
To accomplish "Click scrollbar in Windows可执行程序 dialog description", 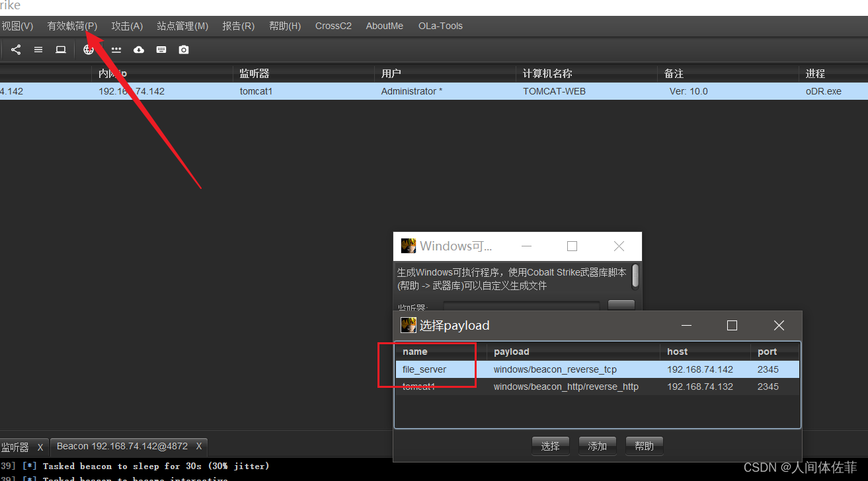I will click(635, 276).
